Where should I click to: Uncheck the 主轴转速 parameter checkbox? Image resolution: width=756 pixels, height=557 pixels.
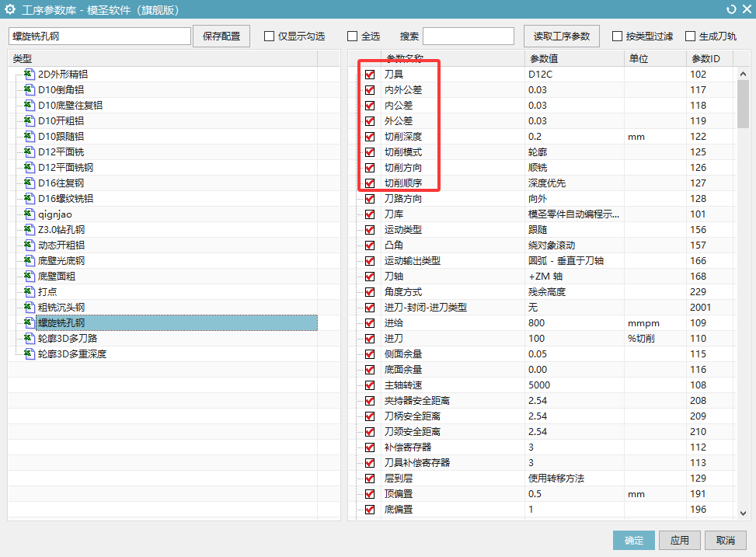[x=370, y=385]
